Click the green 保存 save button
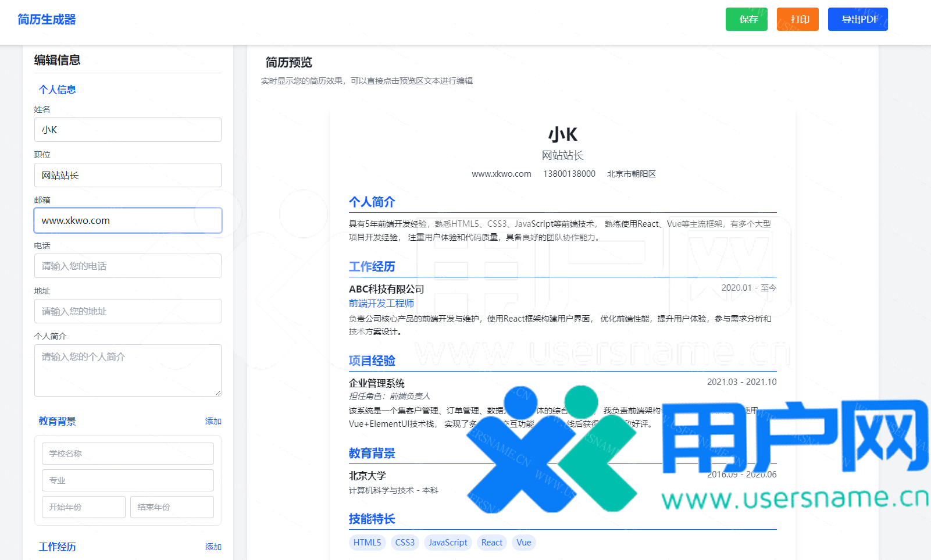 [746, 19]
